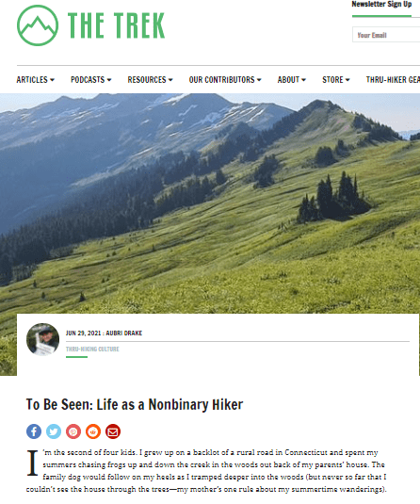Expand the Podcasts dropdown menu
This screenshot has height=504, width=420.
click(91, 80)
